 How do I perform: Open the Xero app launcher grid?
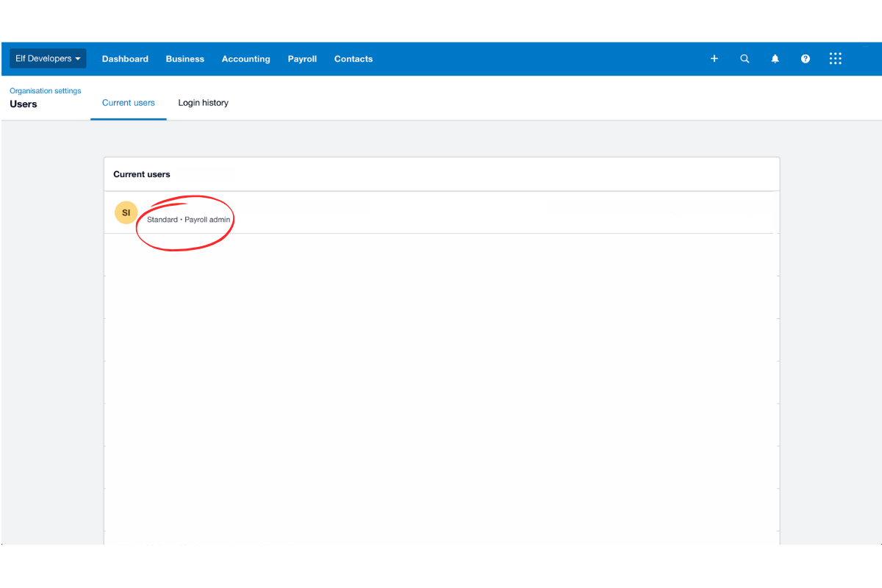click(x=835, y=58)
